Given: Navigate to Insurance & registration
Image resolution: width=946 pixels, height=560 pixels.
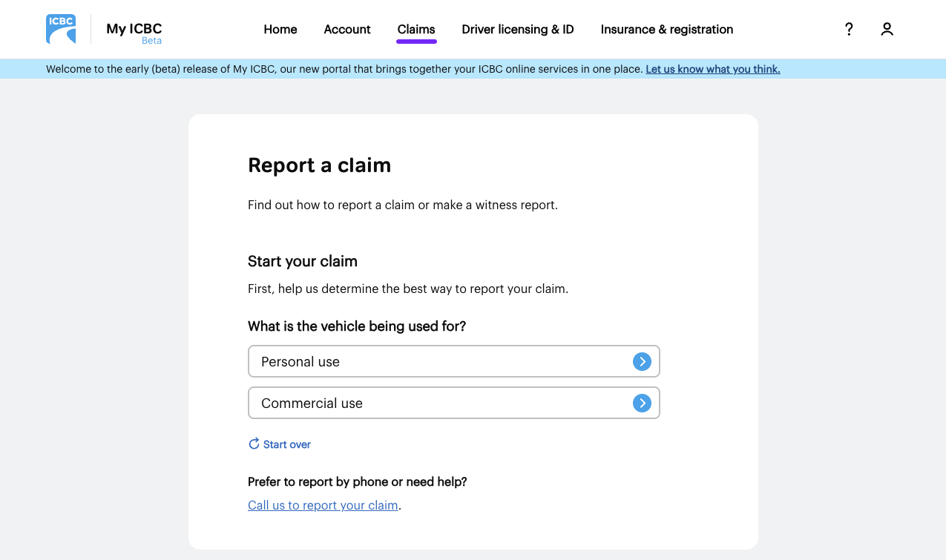Looking at the screenshot, I should click(667, 30).
